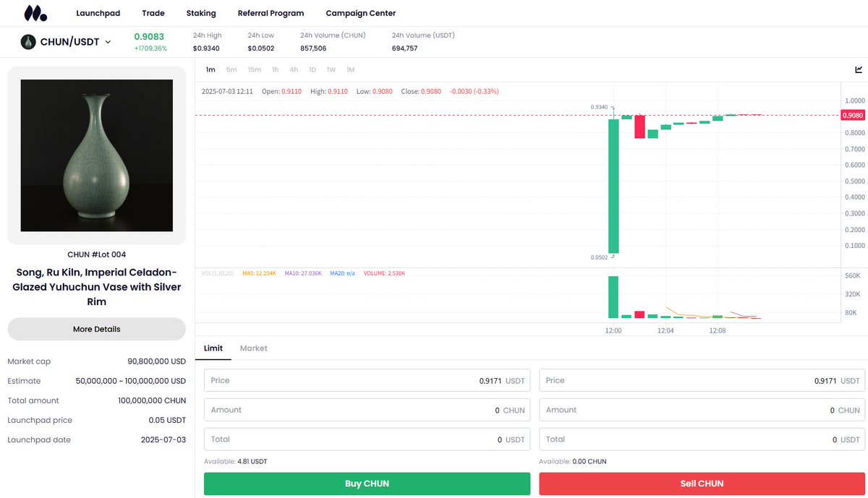Select the 1m chart timeframe
Viewport: 868px width, 498px height.
tap(210, 69)
